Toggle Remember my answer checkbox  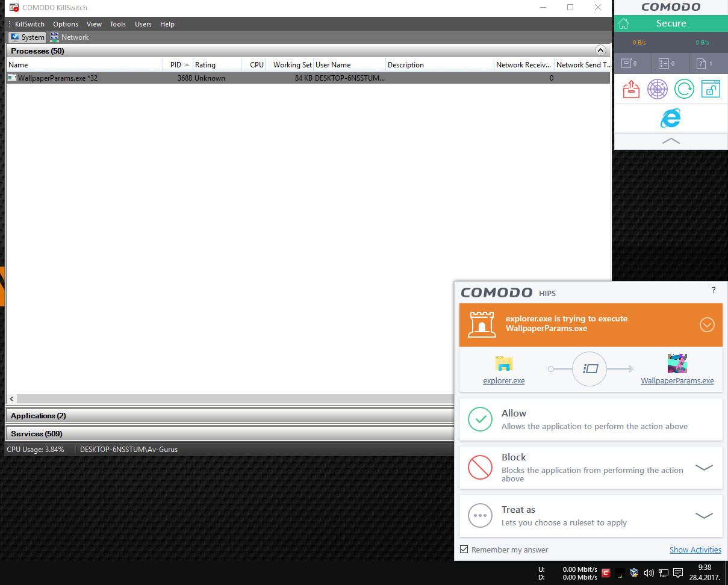pos(464,549)
